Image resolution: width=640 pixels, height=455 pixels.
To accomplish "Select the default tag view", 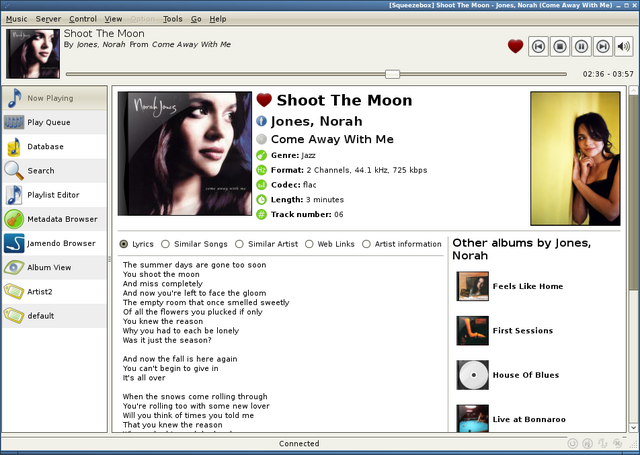I will pos(54,316).
